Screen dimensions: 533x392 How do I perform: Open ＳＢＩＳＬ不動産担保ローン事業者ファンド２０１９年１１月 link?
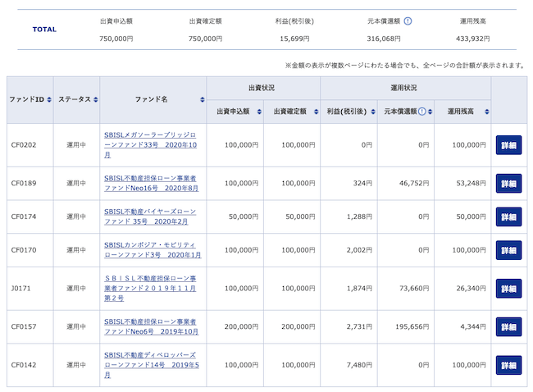tap(150, 289)
